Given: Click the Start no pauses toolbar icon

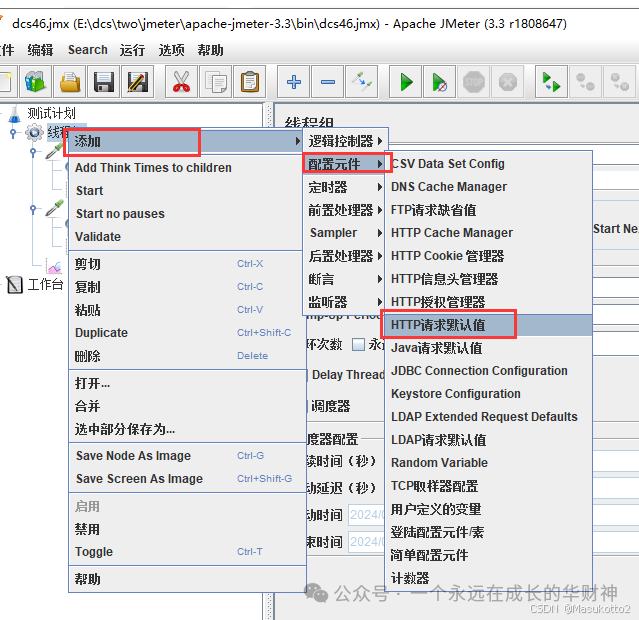Looking at the screenshot, I should (x=439, y=82).
